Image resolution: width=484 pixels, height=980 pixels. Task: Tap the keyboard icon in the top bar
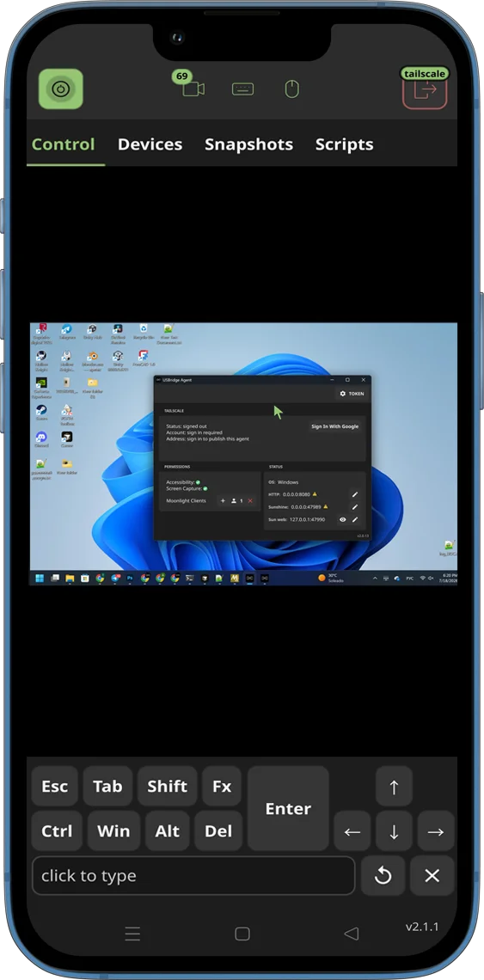pyautogui.click(x=242, y=89)
